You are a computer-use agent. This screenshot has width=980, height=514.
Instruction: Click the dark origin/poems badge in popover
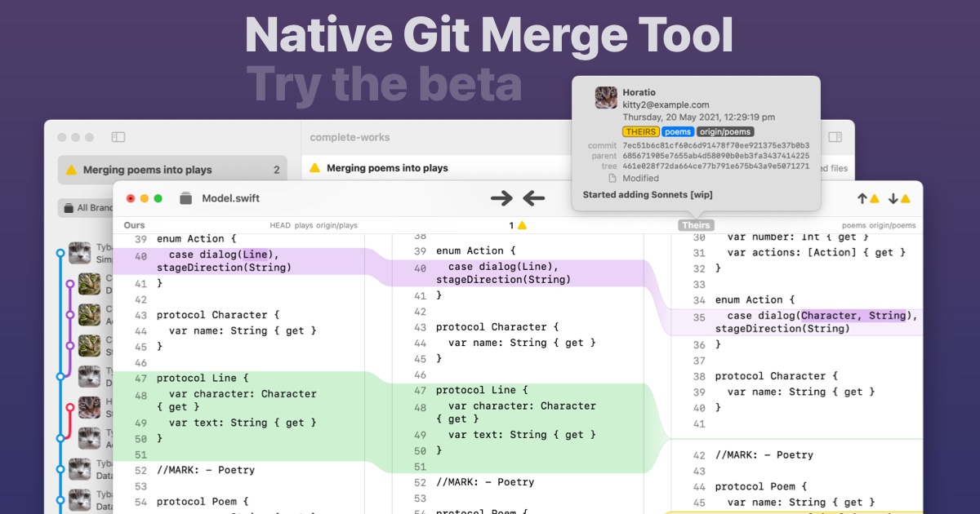[725, 131]
